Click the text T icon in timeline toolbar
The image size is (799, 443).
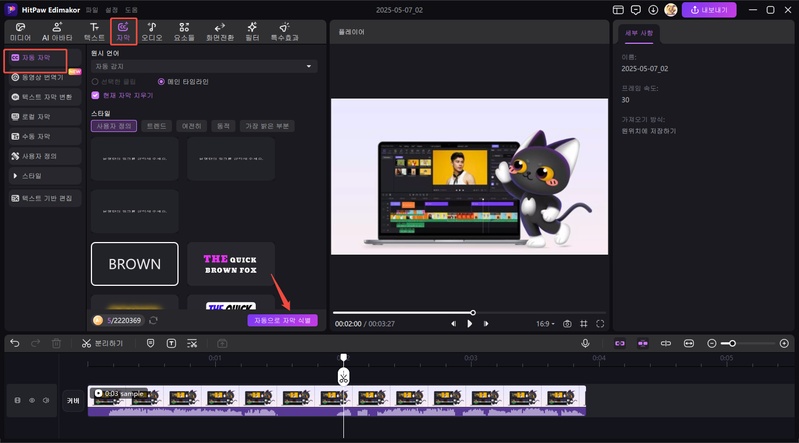pos(171,344)
